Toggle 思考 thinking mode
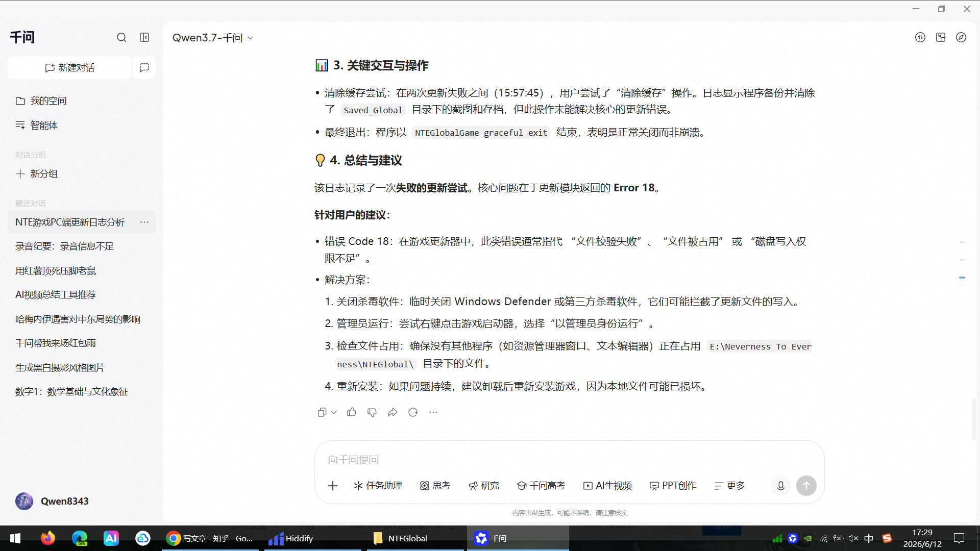 435,486
